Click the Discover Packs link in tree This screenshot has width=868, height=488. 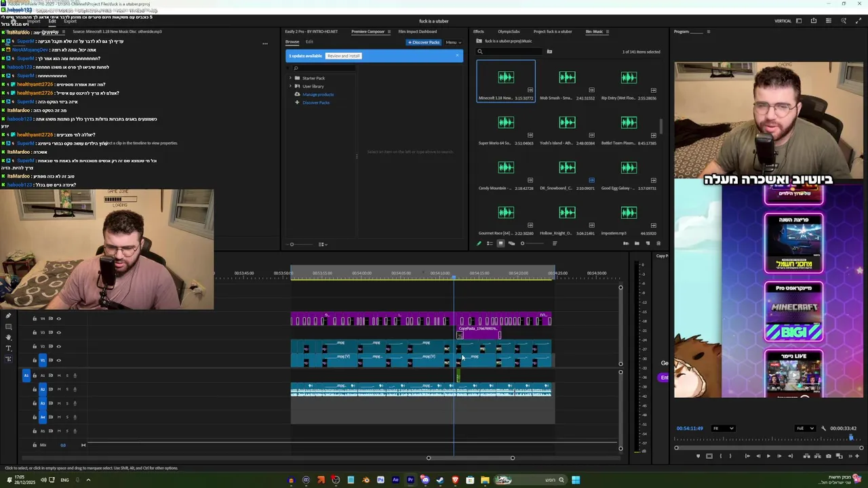point(316,102)
